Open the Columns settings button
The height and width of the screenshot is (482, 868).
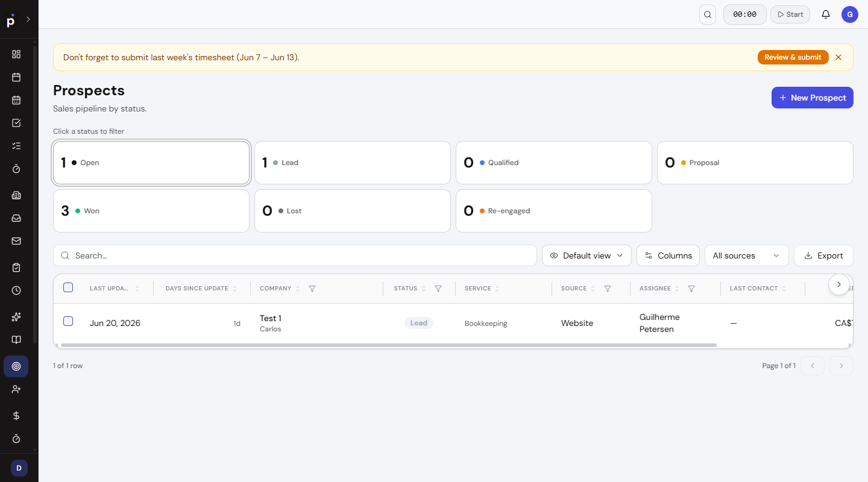tap(668, 255)
